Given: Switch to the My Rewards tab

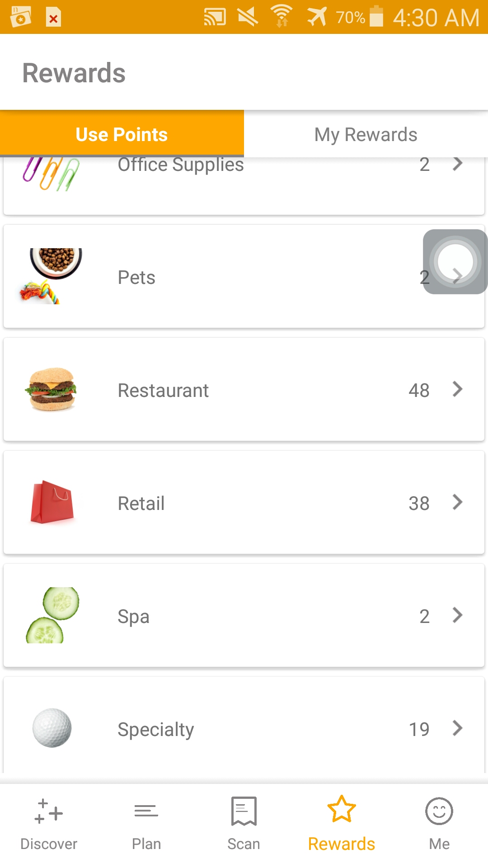Looking at the screenshot, I should click(366, 134).
